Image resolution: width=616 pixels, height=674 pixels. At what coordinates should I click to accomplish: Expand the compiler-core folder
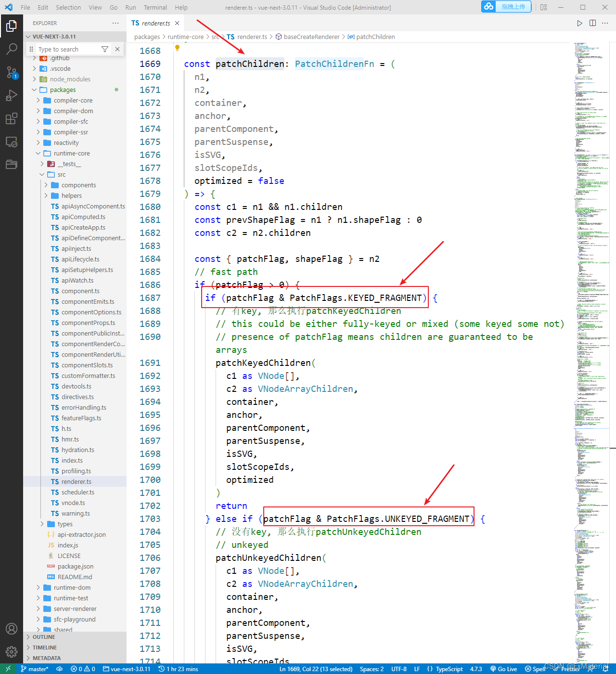point(75,100)
